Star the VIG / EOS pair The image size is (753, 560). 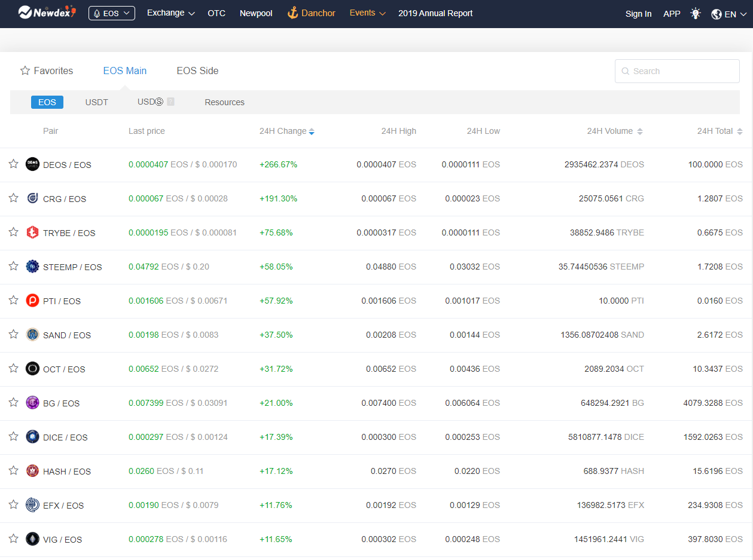pos(13,538)
